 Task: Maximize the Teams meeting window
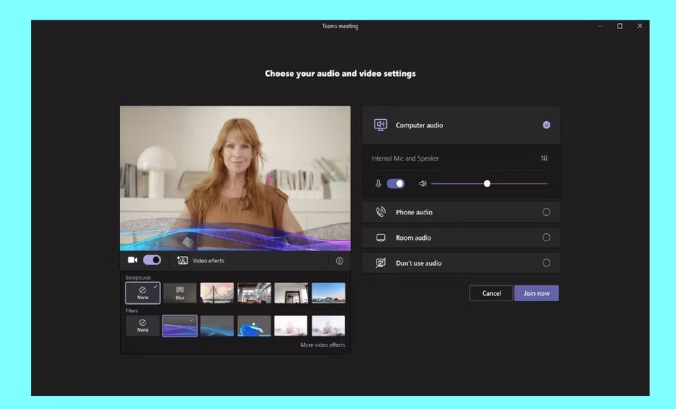pos(620,26)
